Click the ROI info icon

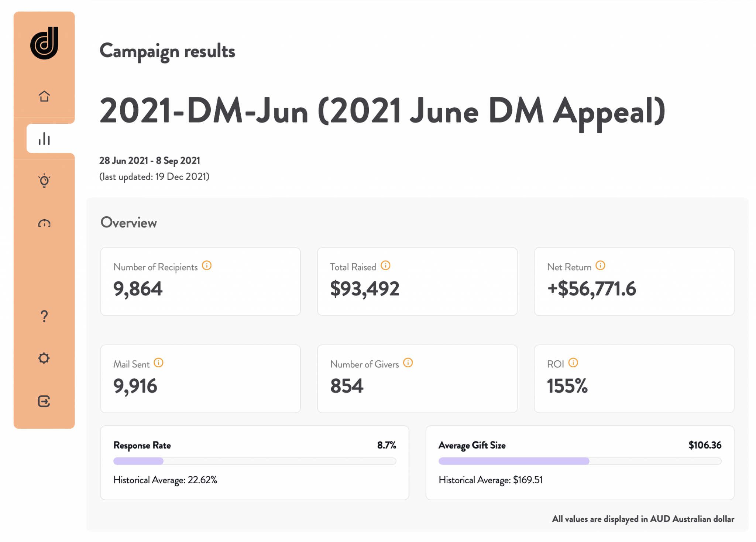pos(573,363)
